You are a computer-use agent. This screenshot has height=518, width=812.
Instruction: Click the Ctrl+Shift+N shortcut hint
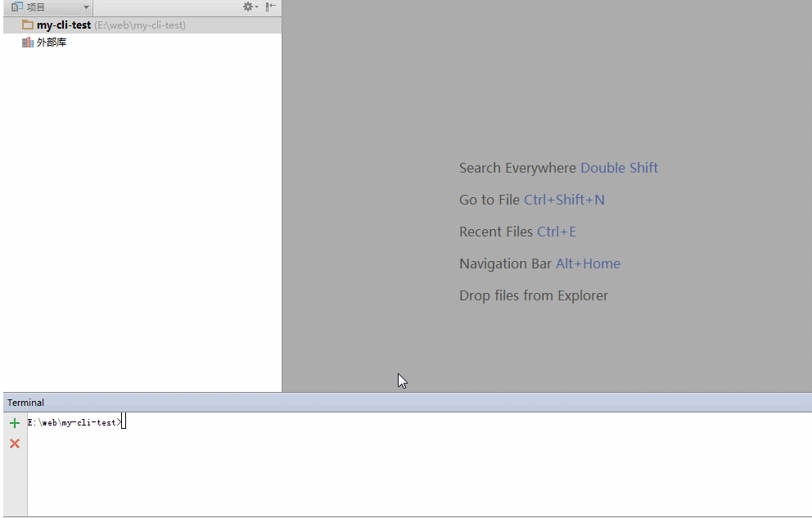(x=564, y=200)
